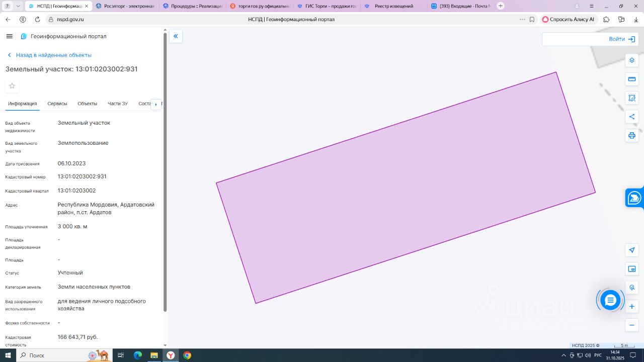Open a new browser tab
The height and width of the screenshot is (362, 644).
click(501, 6)
